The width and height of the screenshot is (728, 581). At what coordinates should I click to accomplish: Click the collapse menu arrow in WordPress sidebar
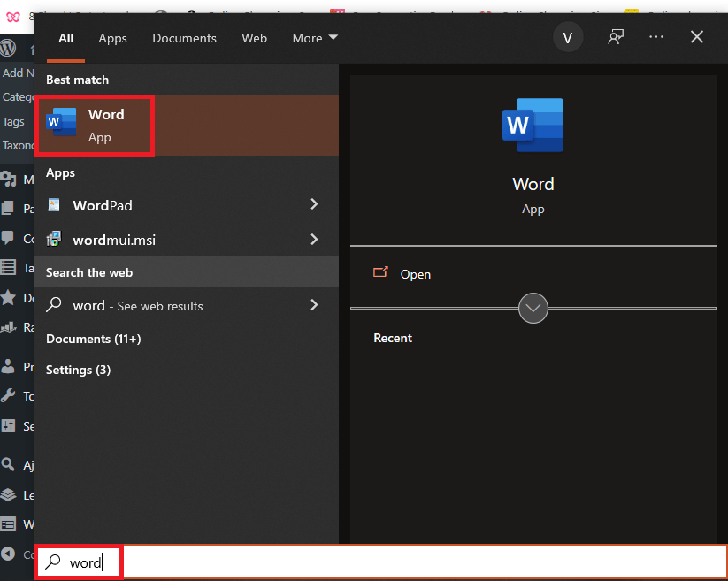coord(8,554)
